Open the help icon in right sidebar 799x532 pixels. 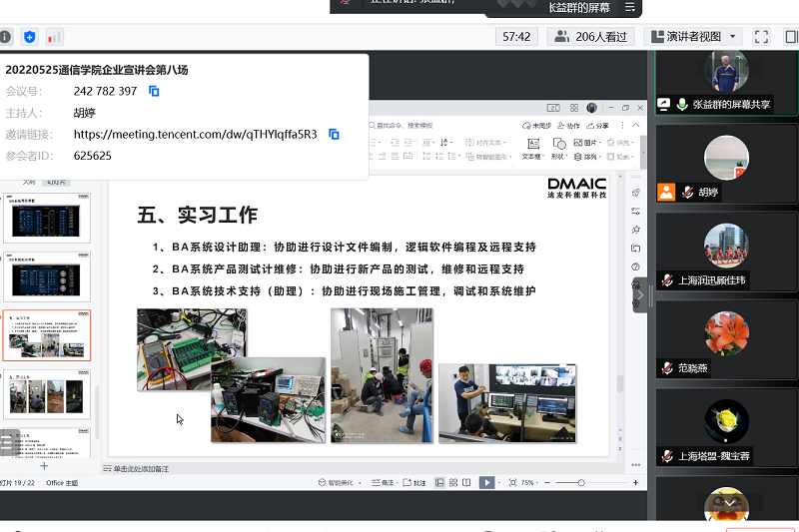click(x=635, y=266)
